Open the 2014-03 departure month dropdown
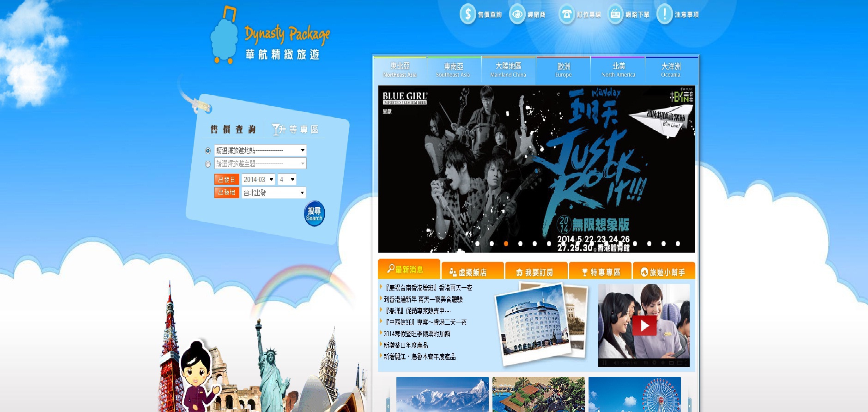 coord(258,179)
